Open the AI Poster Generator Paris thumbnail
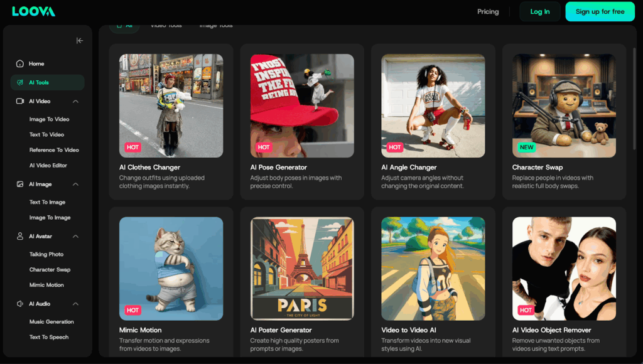This screenshot has width=643, height=364. (x=302, y=269)
